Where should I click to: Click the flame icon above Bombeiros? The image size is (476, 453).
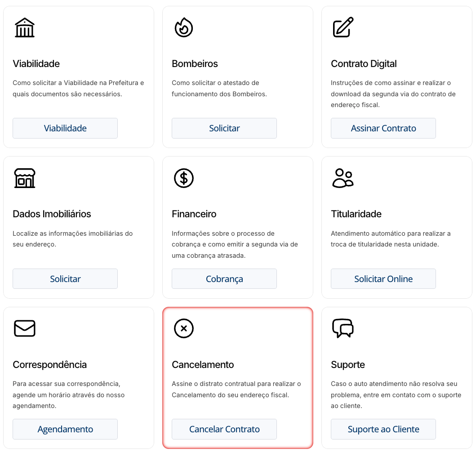[x=183, y=27]
